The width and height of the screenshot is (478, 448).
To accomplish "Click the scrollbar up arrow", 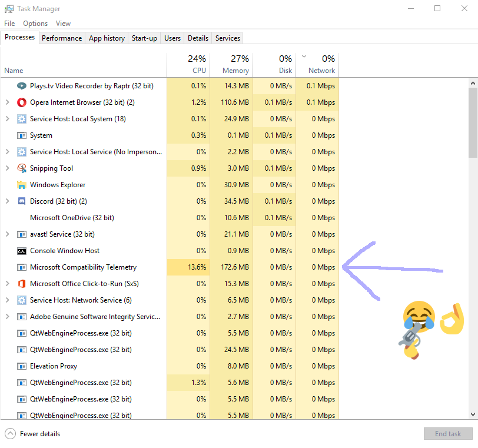I will [x=473, y=83].
